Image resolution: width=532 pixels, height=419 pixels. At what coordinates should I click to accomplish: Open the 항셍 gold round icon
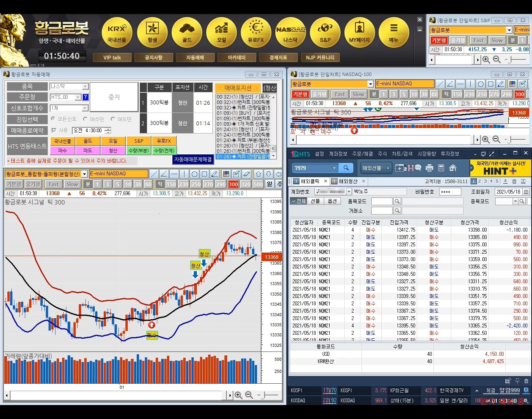click(152, 33)
